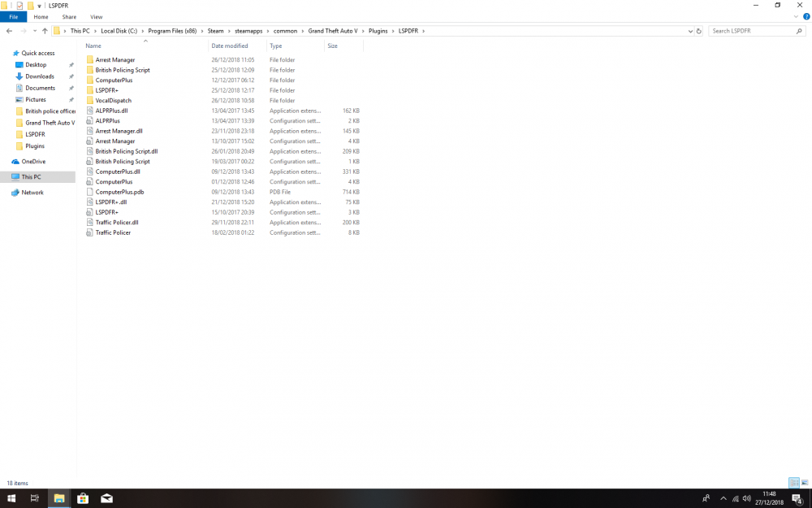Select the ComputerPlus.dll file

(x=118, y=172)
